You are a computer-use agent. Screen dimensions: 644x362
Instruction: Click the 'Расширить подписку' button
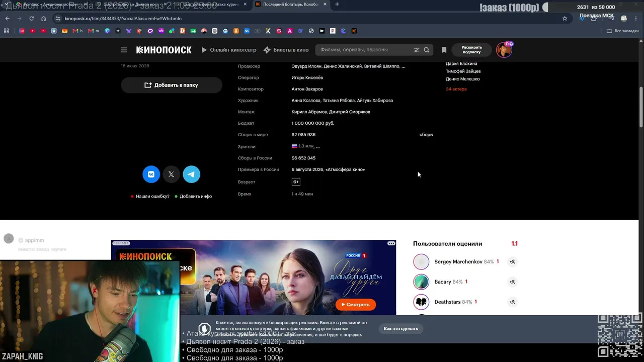pos(471,50)
